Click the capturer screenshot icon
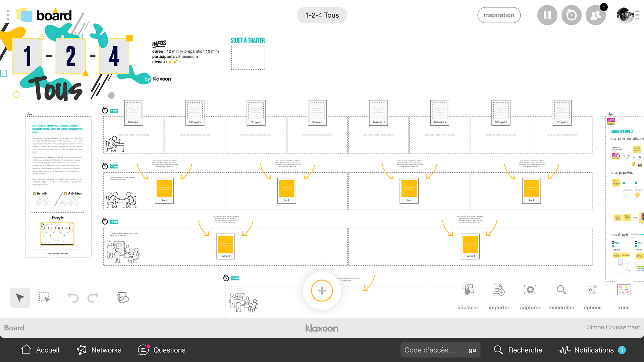The height and width of the screenshot is (362, 644). pyautogui.click(x=530, y=290)
